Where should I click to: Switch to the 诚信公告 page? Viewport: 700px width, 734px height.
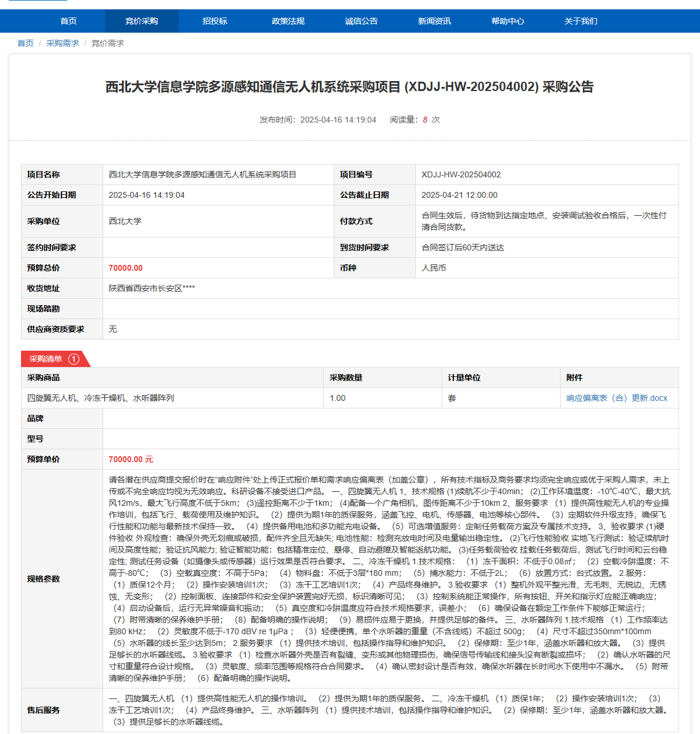pos(361,21)
